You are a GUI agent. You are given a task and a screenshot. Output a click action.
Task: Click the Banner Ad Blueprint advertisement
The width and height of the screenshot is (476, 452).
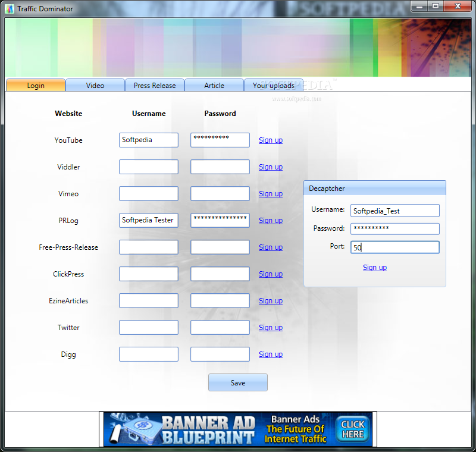[x=237, y=429]
